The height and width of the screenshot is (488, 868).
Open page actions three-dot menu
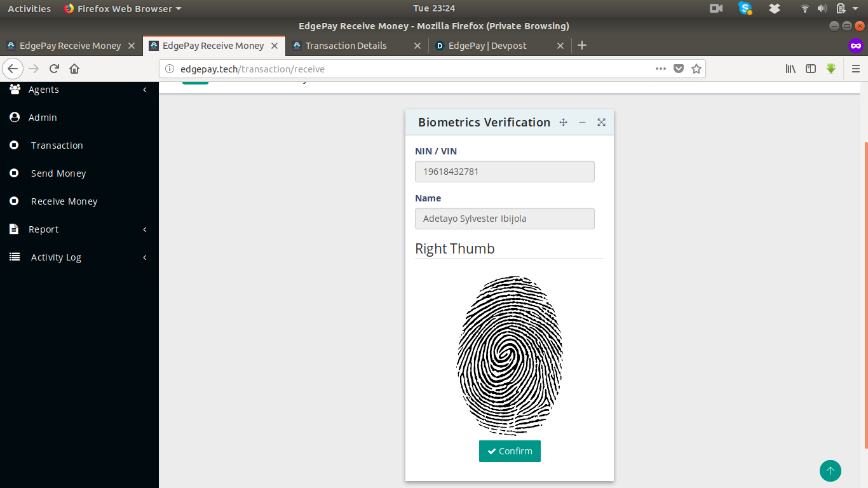(x=661, y=69)
